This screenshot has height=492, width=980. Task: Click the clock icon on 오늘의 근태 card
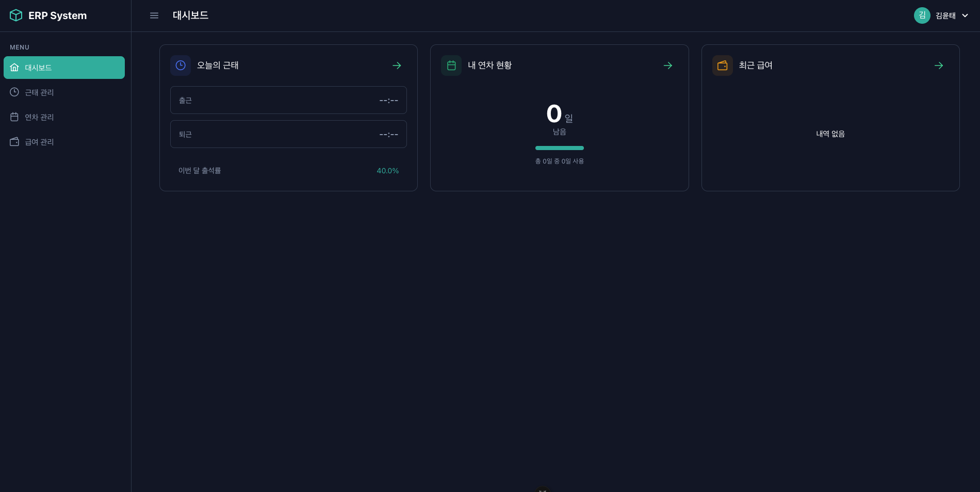point(181,65)
